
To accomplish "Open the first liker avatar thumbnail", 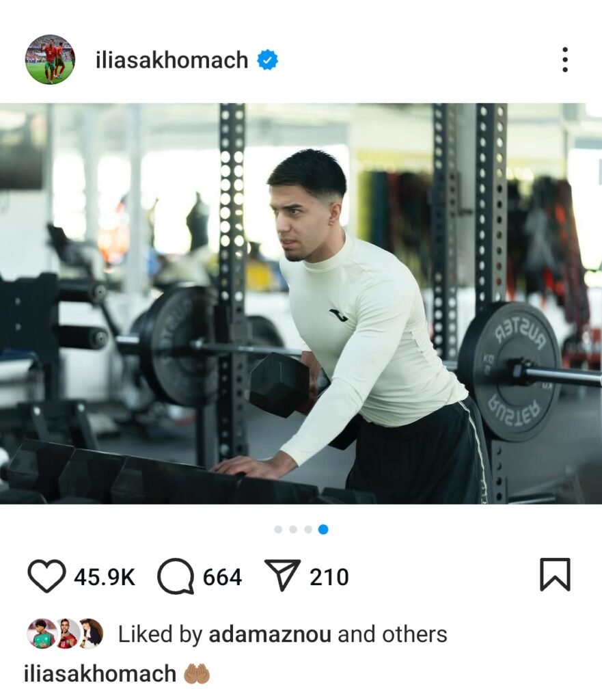I will pos(42,634).
